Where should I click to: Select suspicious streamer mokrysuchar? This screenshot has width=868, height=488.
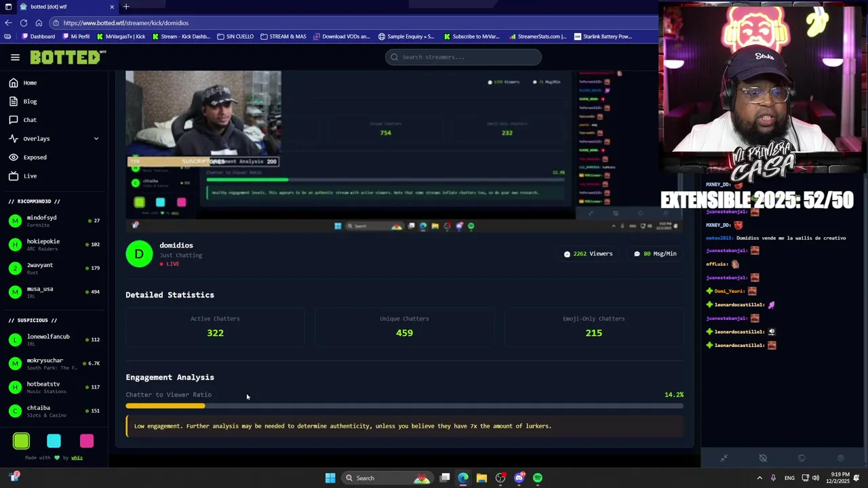[x=54, y=363]
